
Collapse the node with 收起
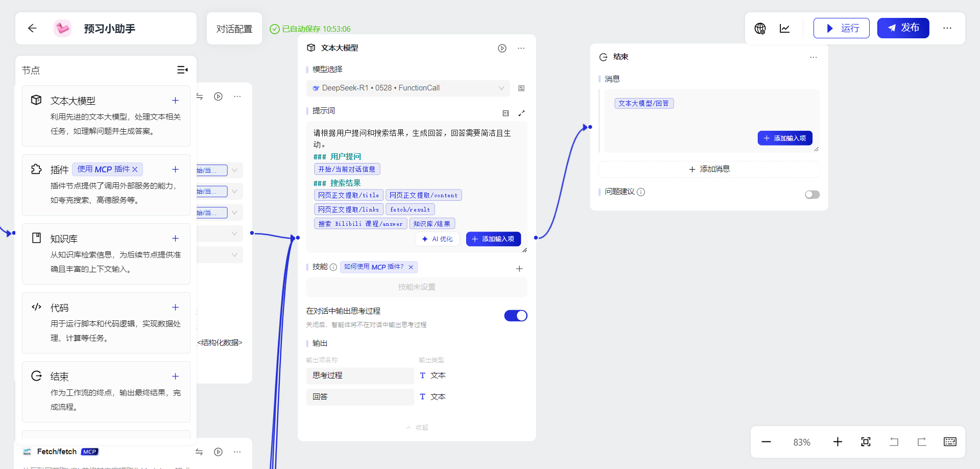point(417,428)
